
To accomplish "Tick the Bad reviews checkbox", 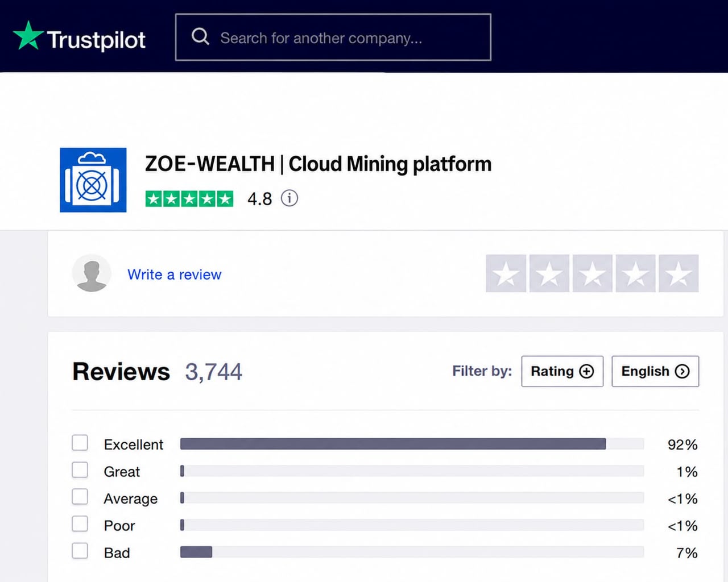I will [80, 551].
